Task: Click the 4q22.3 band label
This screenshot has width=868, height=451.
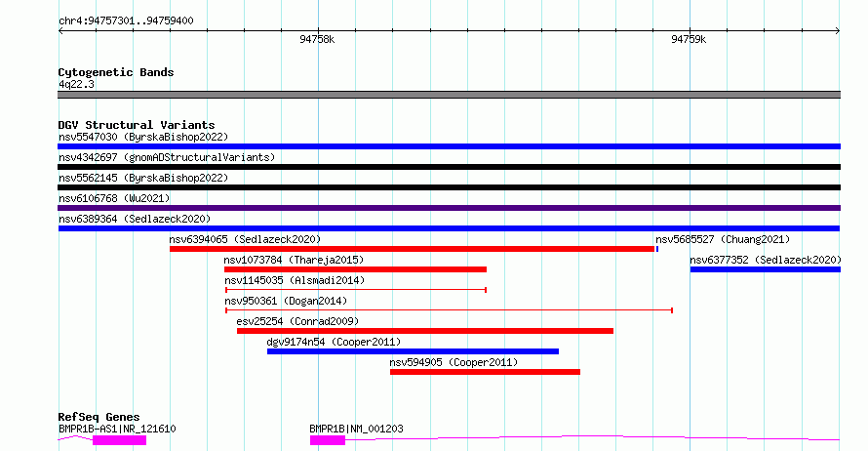Action: pyautogui.click(x=76, y=84)
